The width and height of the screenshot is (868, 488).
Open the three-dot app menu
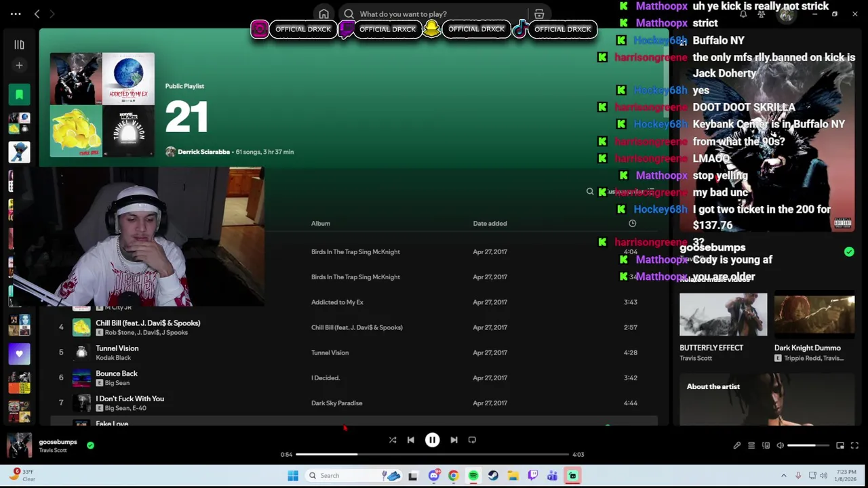(x=16, y=14)
